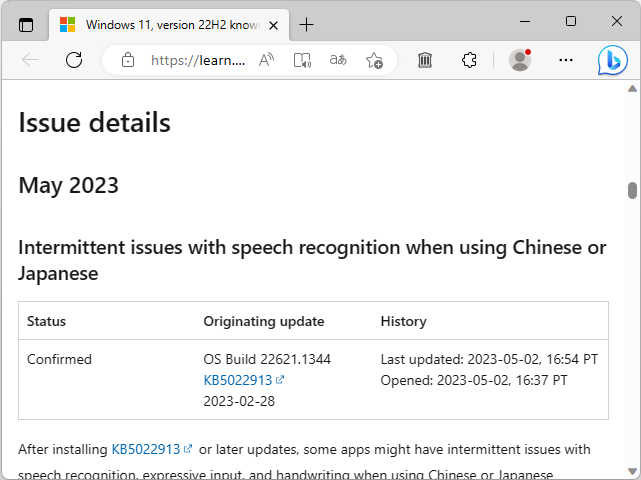Add this page to favorites
641x480 pixels.
pyautogui.click(x=374, y=60)
